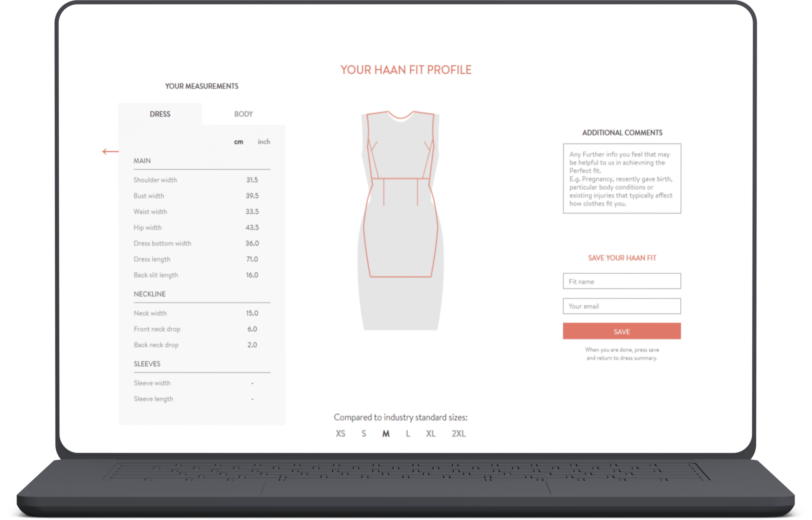The height and width of the screenshot is (520, 812).
Task: Click the Back slit length label
Action: tap(156, 275)
